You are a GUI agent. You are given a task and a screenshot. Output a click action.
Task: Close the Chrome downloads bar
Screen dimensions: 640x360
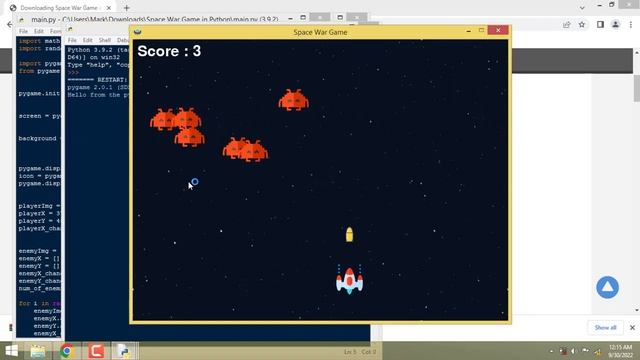pos(632,327)
